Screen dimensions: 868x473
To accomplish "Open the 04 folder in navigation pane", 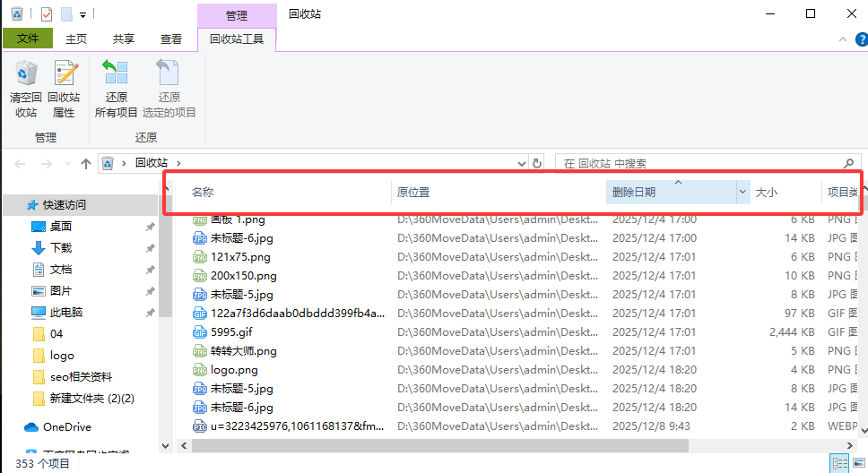I will click(x=56, y=334).
